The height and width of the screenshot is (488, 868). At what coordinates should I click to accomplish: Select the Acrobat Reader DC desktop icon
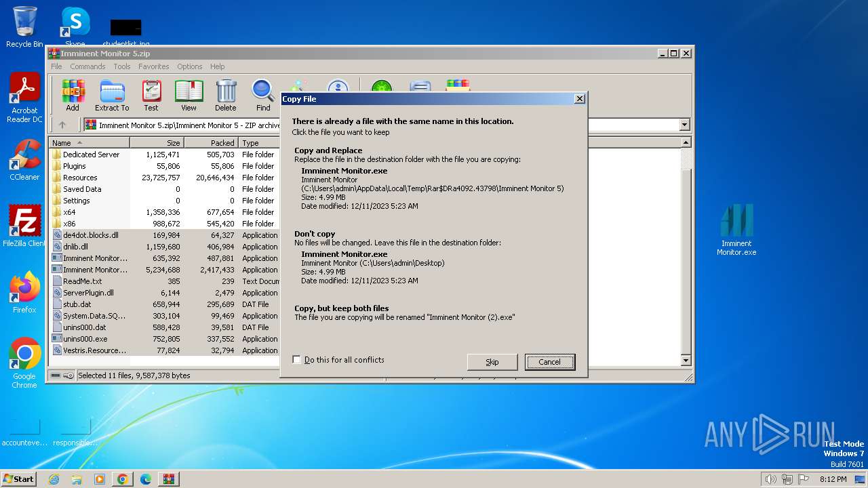24,98
